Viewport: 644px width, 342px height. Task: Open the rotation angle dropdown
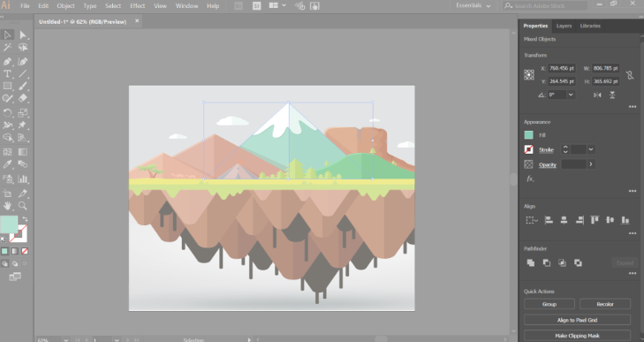tap(571, 95)
